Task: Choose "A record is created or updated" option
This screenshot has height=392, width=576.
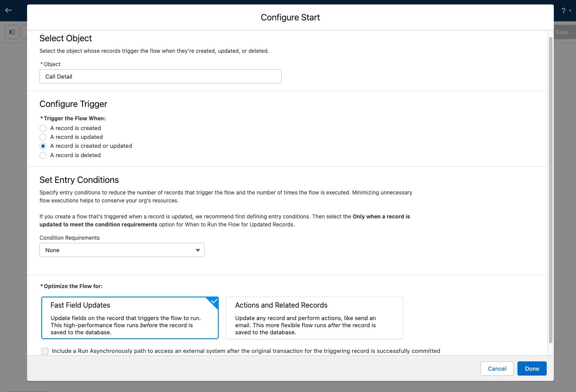Action: (43, 146)
